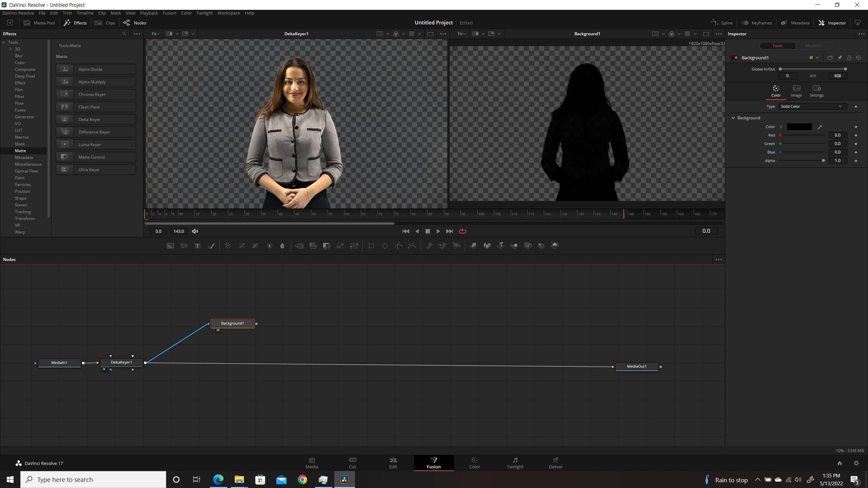Switch to the Color page
The width and height of the screenshot is (868, 488).
click(474, 463)
